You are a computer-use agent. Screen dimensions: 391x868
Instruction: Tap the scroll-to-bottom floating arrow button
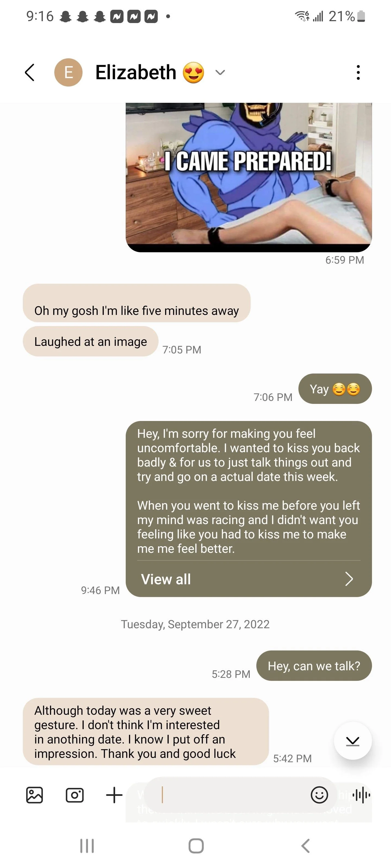[352, 741]
